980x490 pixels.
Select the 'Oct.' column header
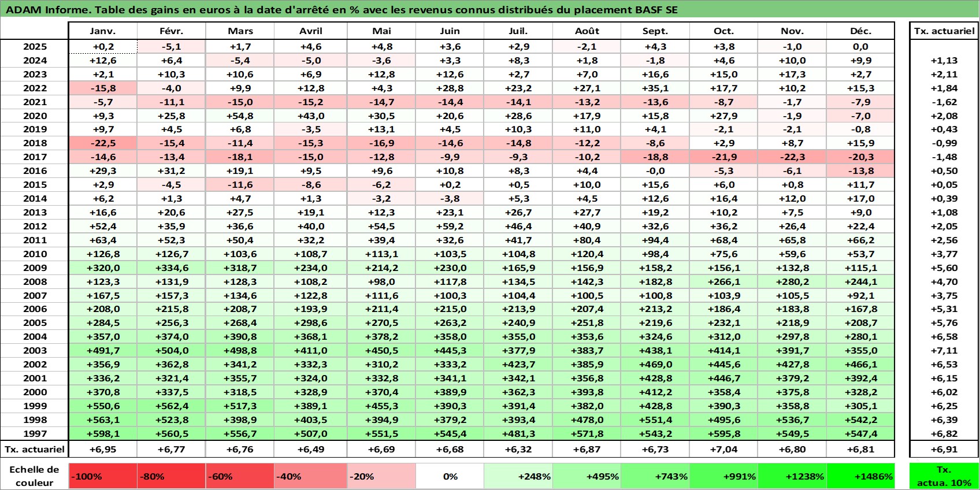pyautogui.click(x=723, y=31)
